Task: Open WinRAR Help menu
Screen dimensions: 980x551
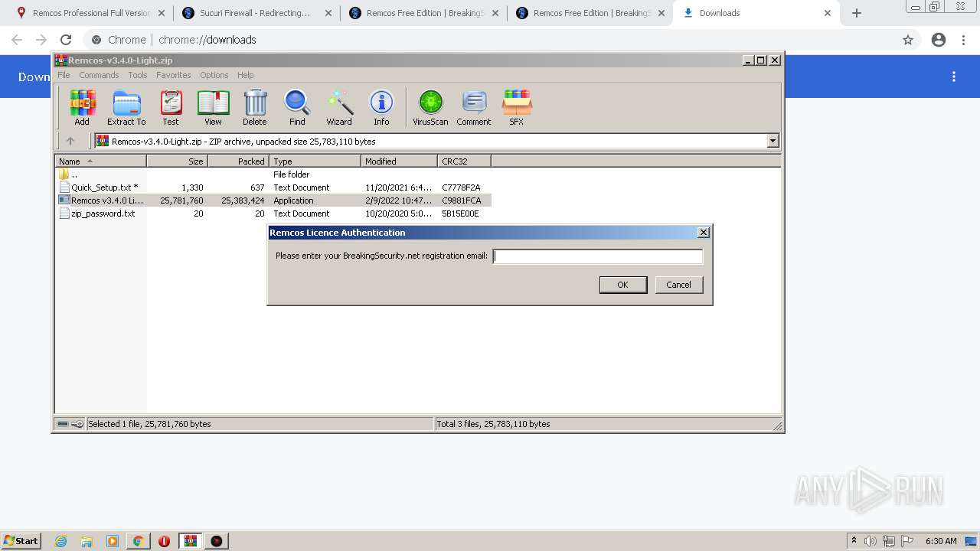Action: (x=246, y=75)
